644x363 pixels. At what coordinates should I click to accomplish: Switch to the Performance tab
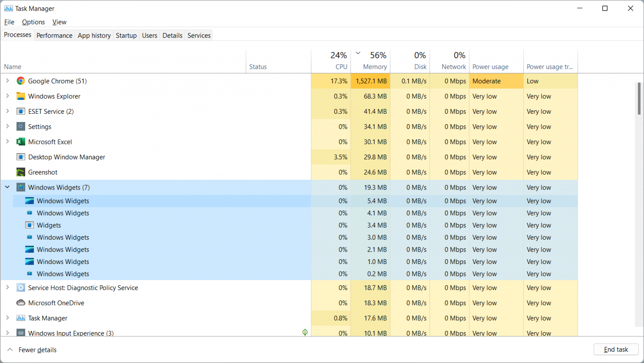point(54,35)
